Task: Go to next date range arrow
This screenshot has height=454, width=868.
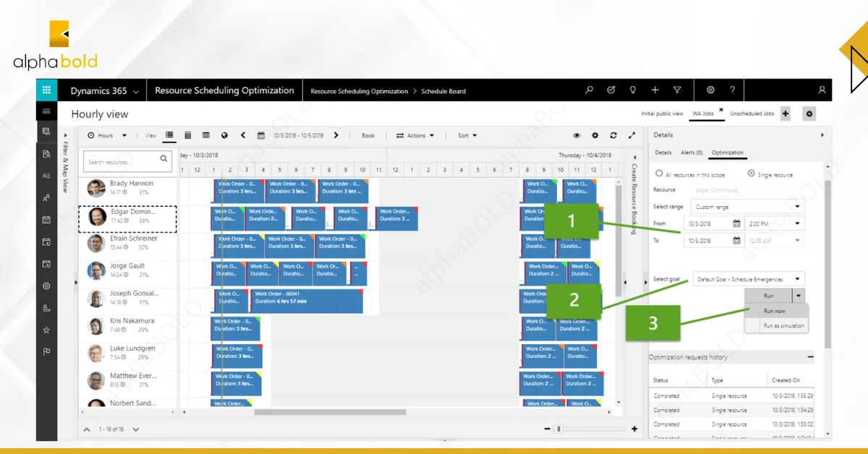Action: [x=336, y=135]
